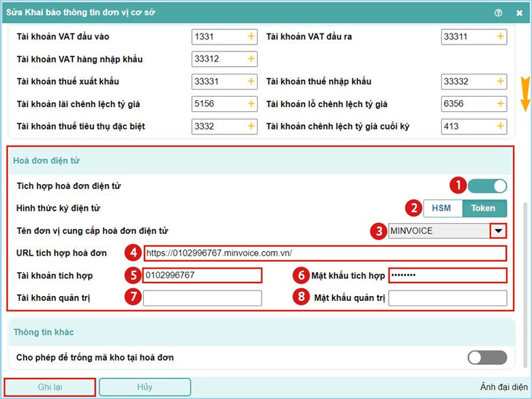Click plus icon for Tài khoản VAT hàng nhập khẩu
Viewport: 532px width, 399px height.
(x=251, y=59)
